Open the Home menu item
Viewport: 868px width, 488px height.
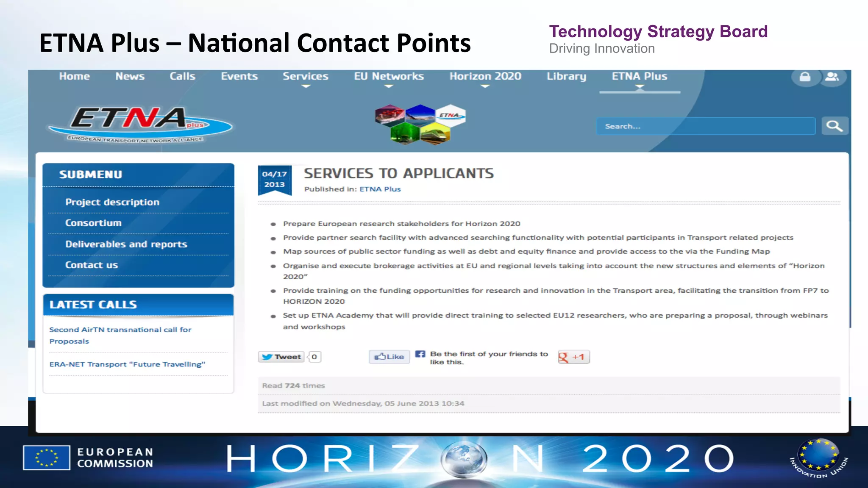[x=75, y=76]
